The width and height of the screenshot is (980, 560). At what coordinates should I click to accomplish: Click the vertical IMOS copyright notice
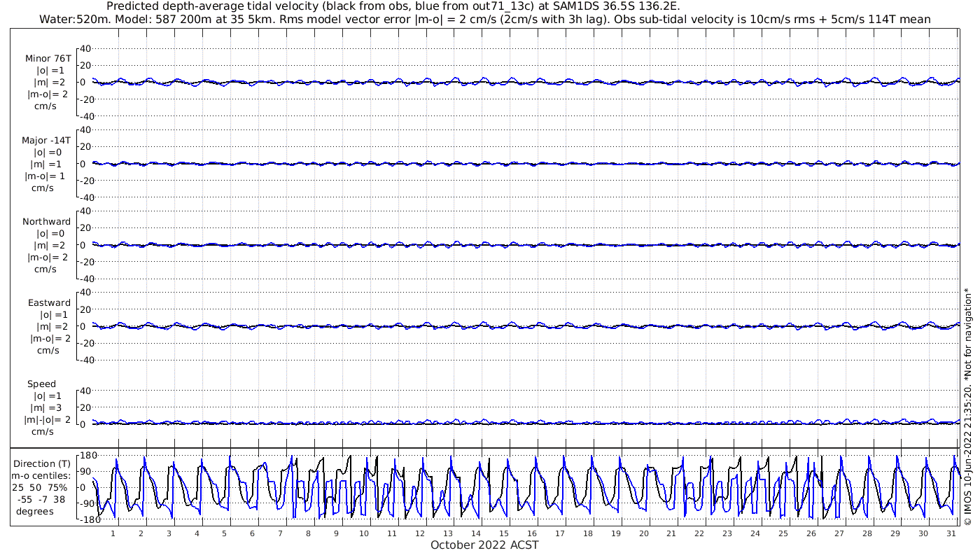point(968,407)
